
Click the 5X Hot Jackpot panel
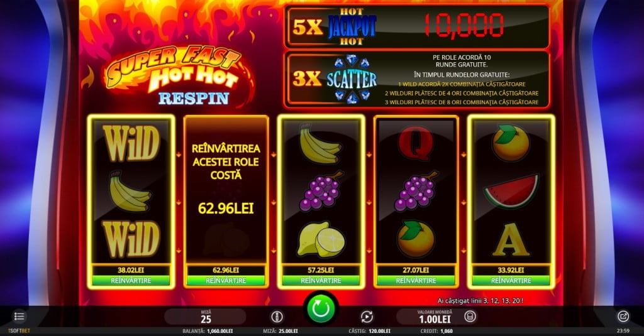point(417,26)
